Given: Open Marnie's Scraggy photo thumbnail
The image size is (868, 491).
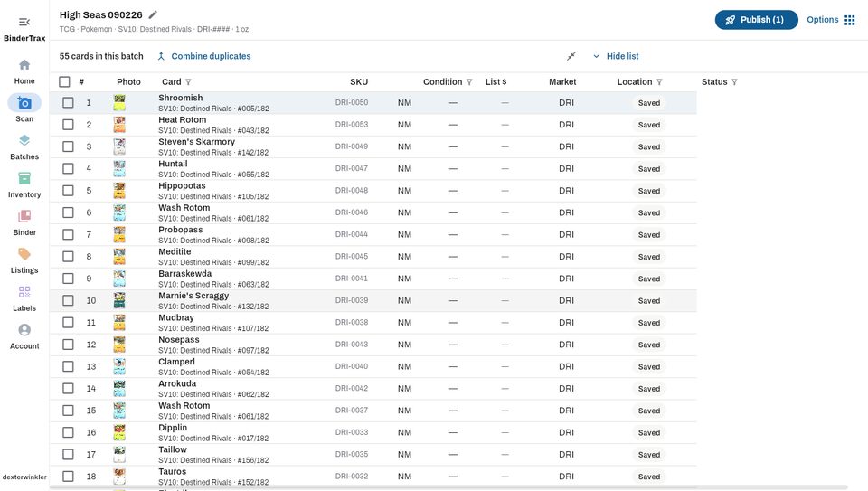Looking at the screenshot, I should point(119,300).
